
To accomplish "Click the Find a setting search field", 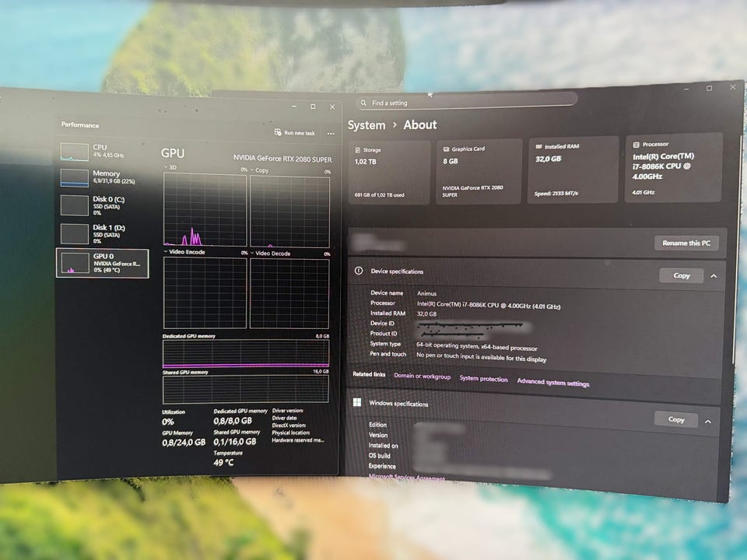I will [467, 101].
